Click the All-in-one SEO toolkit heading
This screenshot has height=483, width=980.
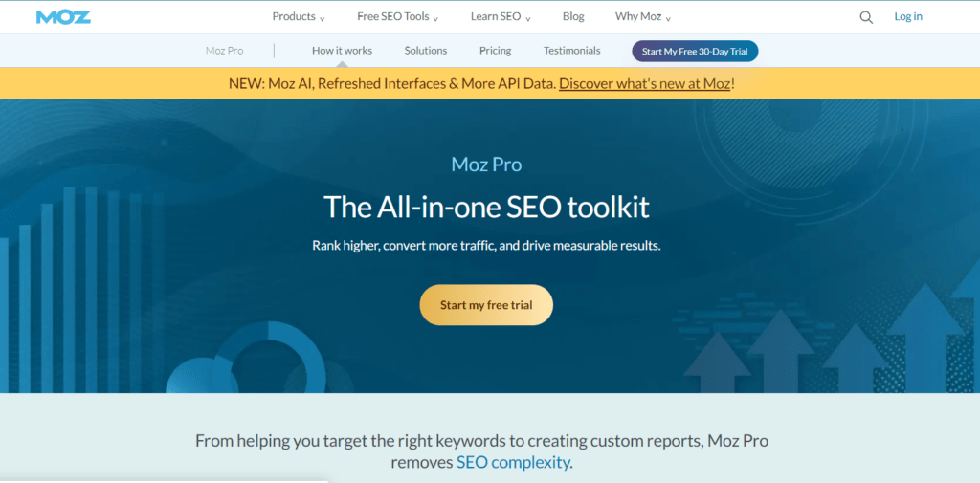[486, 206]
